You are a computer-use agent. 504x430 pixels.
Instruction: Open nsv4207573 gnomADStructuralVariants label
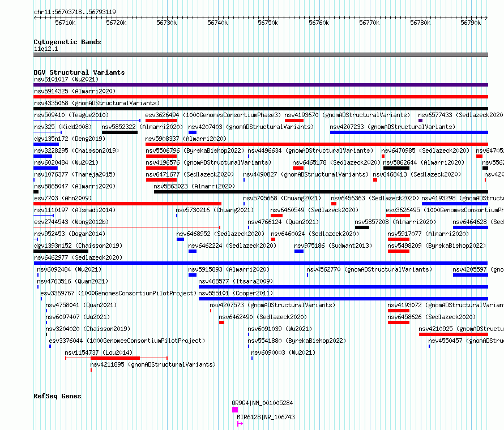272,305
